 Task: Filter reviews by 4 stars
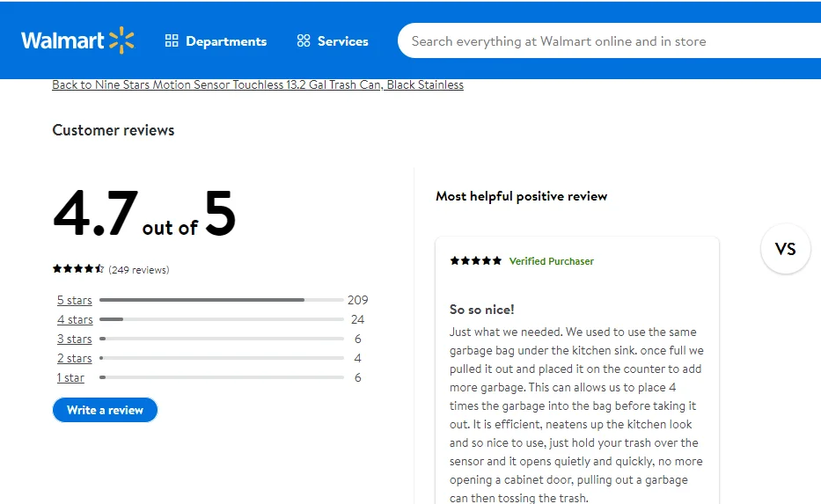(x=75, y=320)
